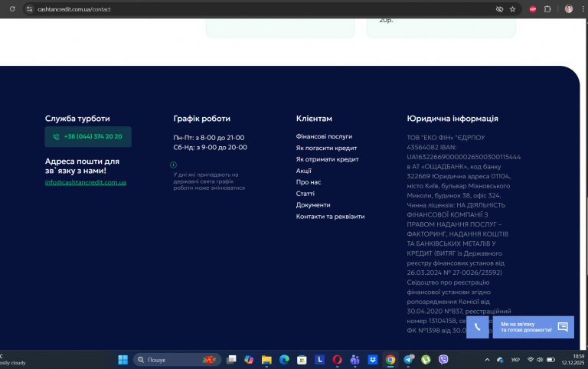Go to the Про нас page

tap(309, 182)
